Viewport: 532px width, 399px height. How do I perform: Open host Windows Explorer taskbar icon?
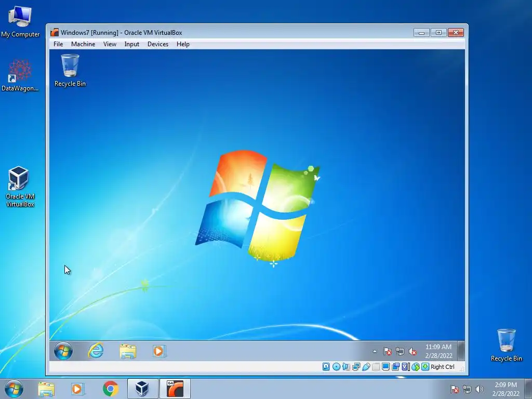point(46,389)
